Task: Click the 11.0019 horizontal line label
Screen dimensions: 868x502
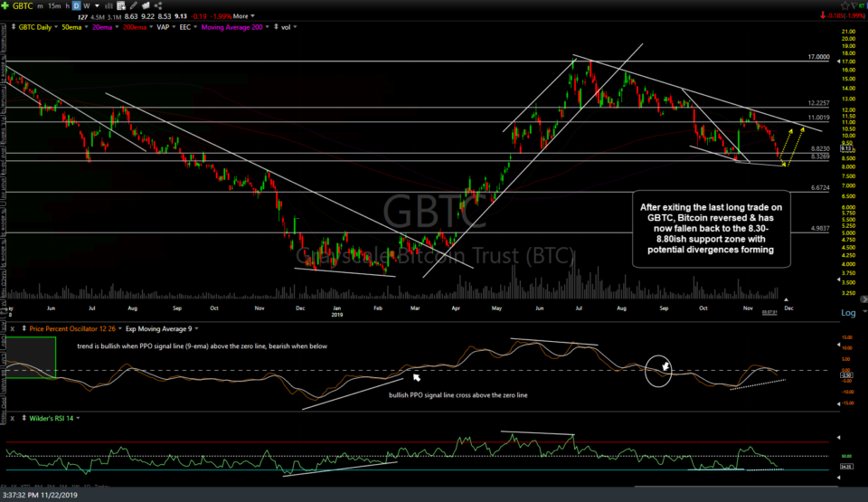Action: pos(819,118)
